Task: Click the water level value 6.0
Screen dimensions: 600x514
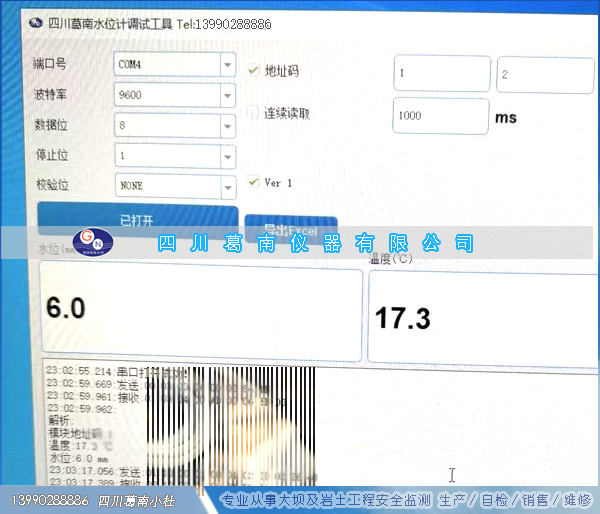Action: (66, 308)
